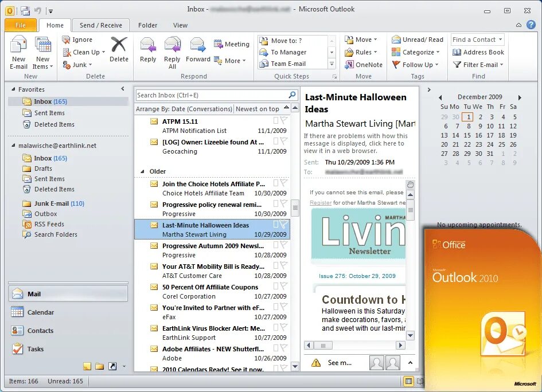Open the Rules dropdown
Viewport: 542px width, 392px height.
(x=361, y=52)
